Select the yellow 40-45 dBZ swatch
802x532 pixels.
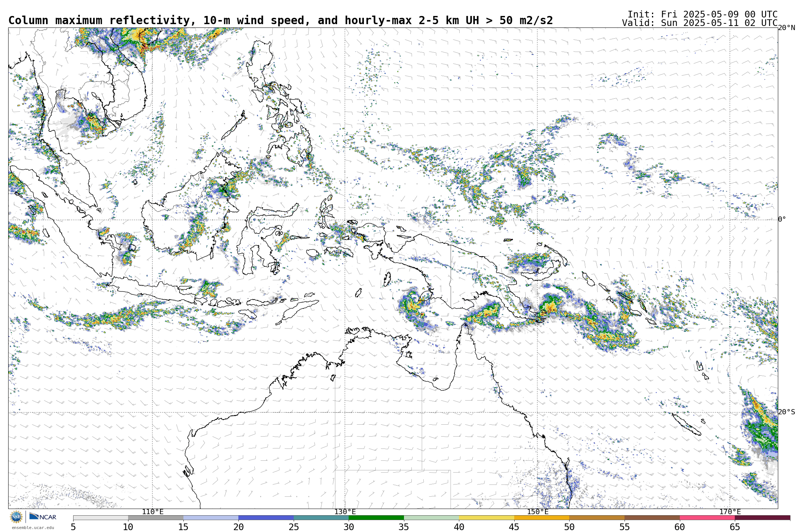tap(486, 518)
